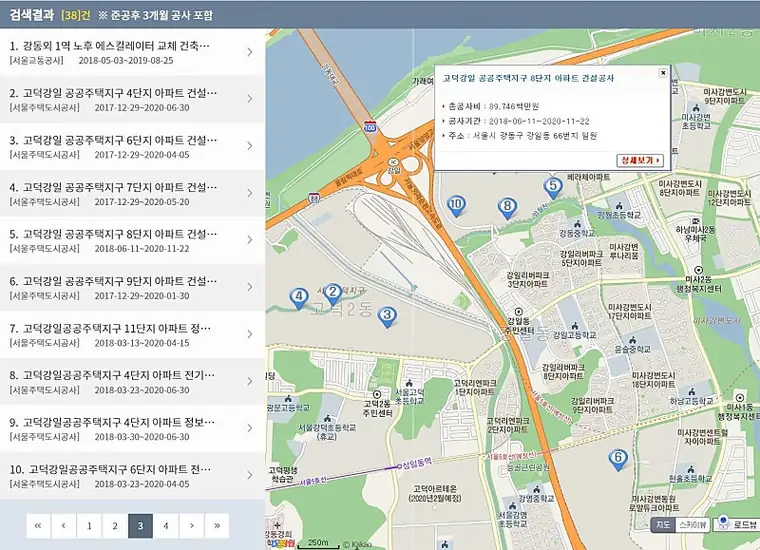Expand result 9 4단지 정보 chevron
Viewport: 760px width, 550px height.
[x=250, y=428]
